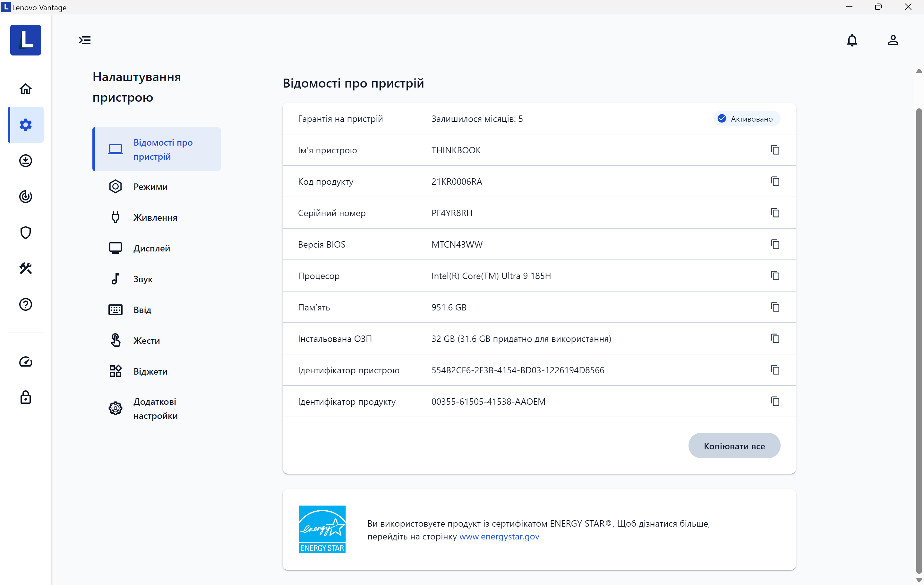Image resolution: width=924 pixels, height=585 pixels.
Task: Open the speedometer performance icon
Action: coord(25,362)
